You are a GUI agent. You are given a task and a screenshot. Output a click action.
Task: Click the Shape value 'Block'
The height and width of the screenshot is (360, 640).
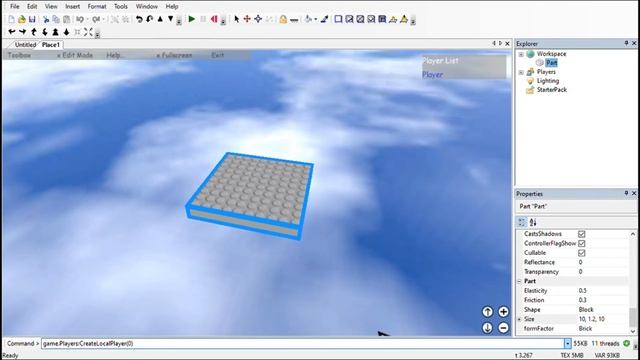pos(586,310)
